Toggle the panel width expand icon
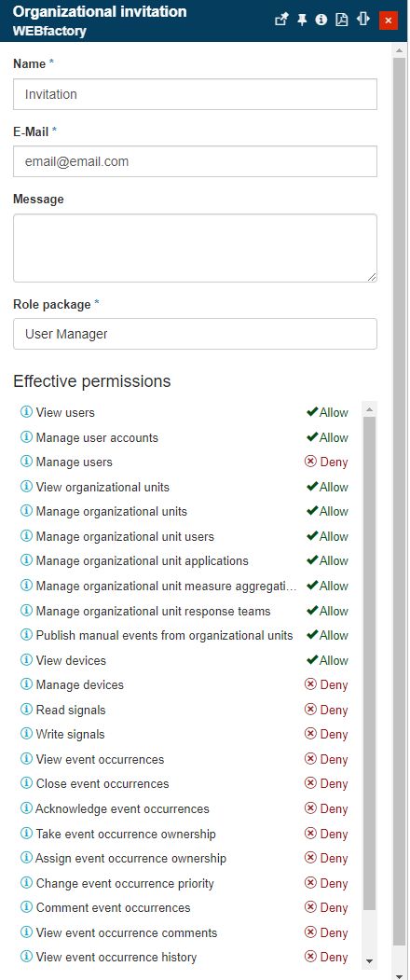 pyautogui.click(x=363, y=20)
